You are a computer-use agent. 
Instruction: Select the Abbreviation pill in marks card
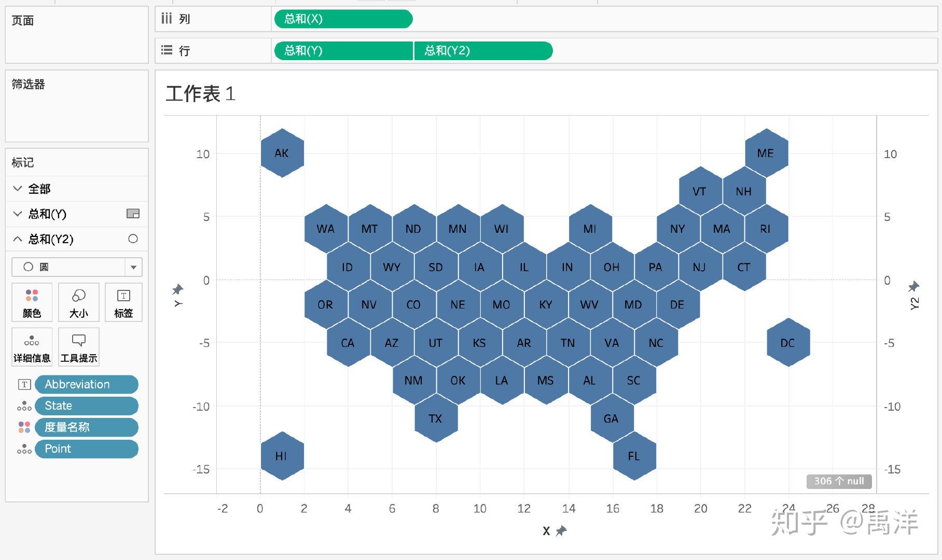tap(87, 384)
